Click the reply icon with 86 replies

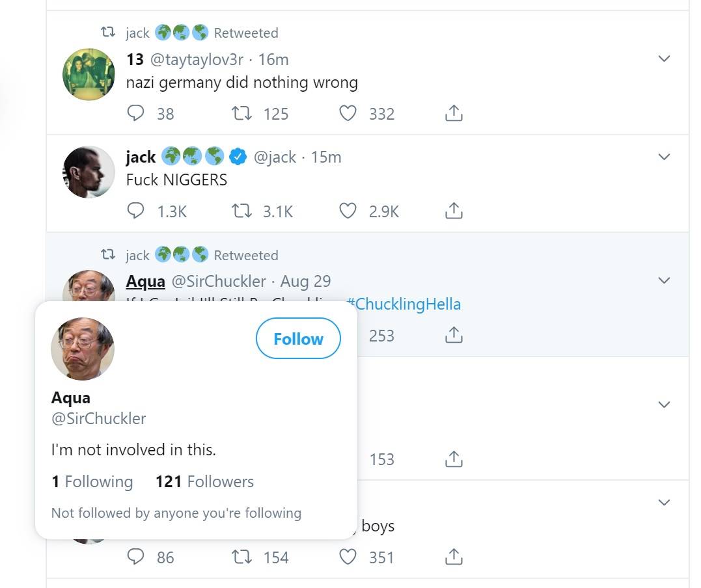(135, 557)
